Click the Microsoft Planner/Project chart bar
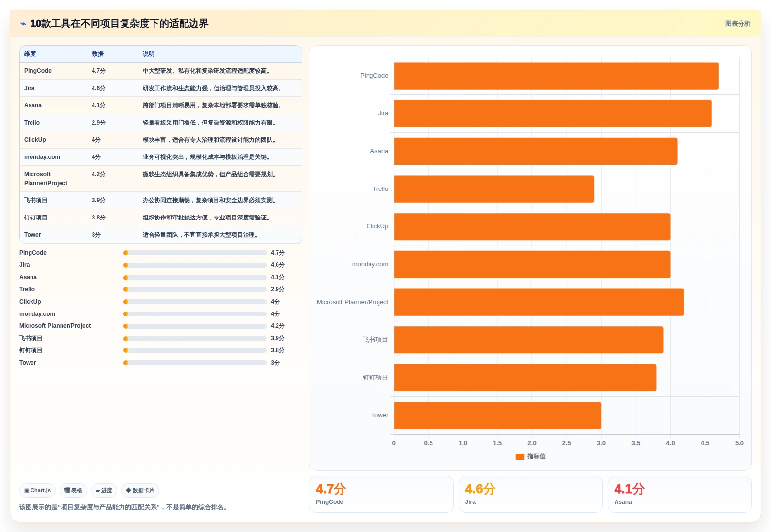 (x=539, y=302)
